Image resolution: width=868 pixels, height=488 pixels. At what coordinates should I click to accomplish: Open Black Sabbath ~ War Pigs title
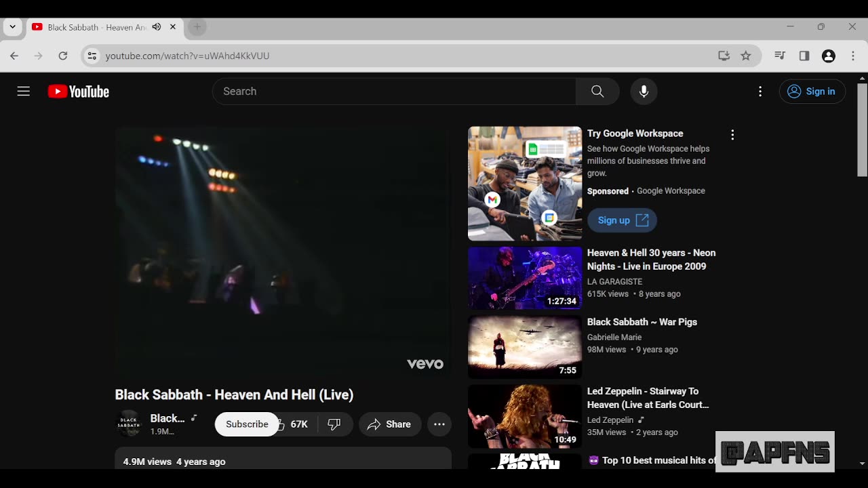click(x=642, y=322)
